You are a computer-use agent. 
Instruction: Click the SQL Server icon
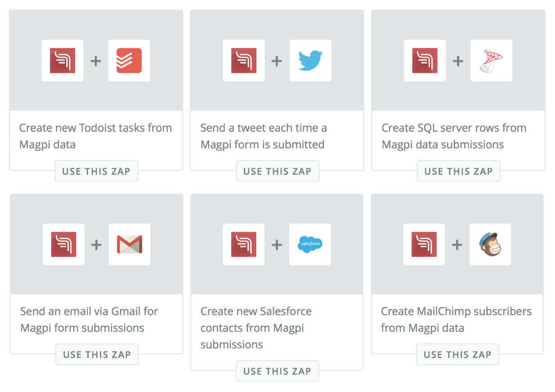(491, 61)
